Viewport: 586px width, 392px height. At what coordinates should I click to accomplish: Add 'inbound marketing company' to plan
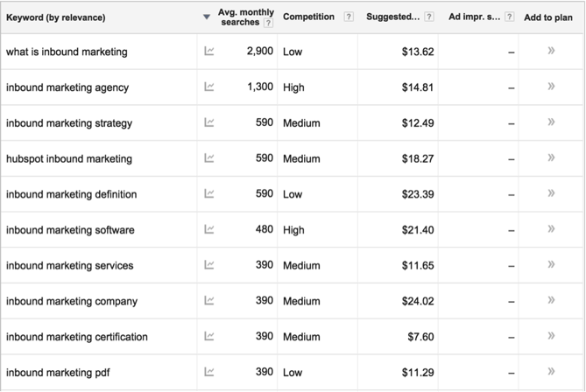(551, 300)
